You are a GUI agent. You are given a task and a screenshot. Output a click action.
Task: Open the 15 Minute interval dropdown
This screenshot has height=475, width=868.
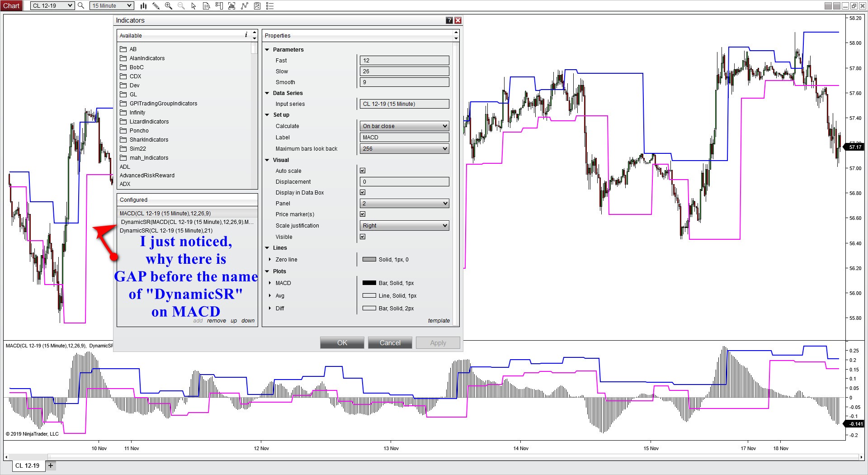(x=112, y=5)
